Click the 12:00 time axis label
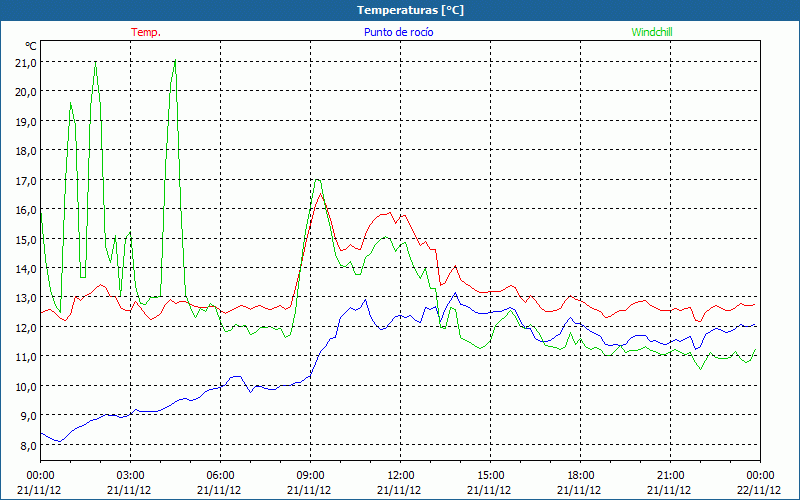 tap(401, 476)
